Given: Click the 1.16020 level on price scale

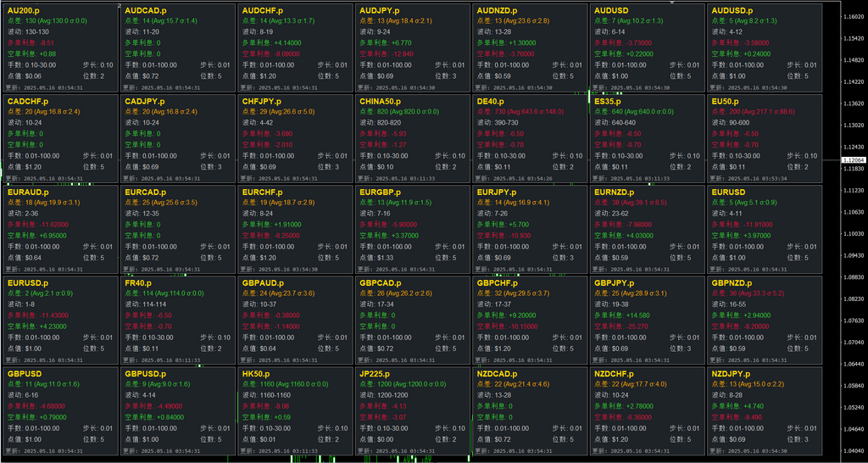Looking at the screenshot, I should tap(853, 17).
